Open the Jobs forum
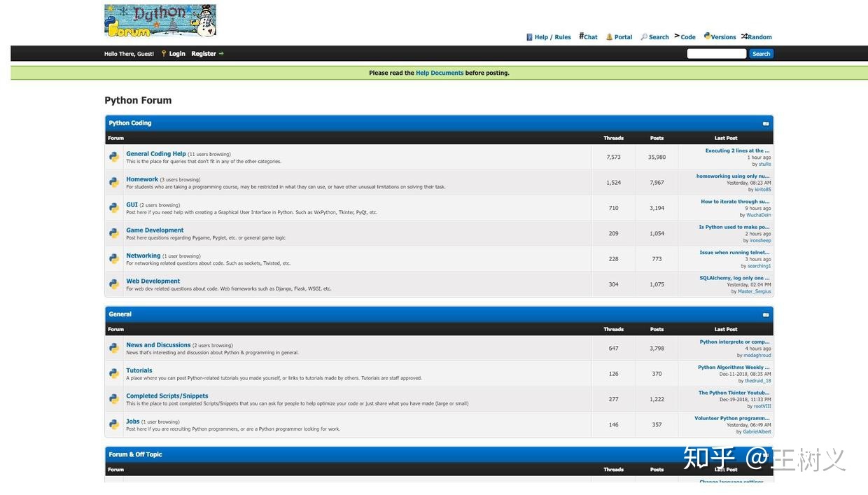The width and height of the screenshot is (868, 495). [133, 421]
